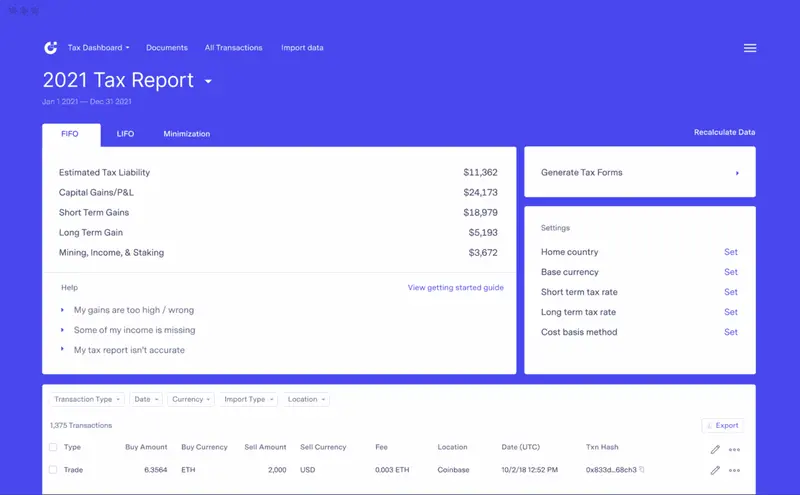
Task: Copy the transaction hash 0x833d..68ch3
Action: (642, 470)
